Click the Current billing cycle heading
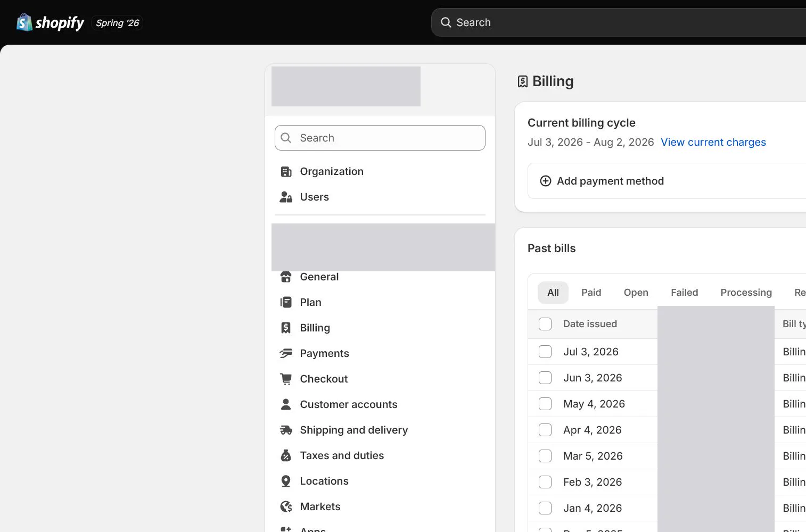Viewport: 806px width, 532px height. (581, 123)
